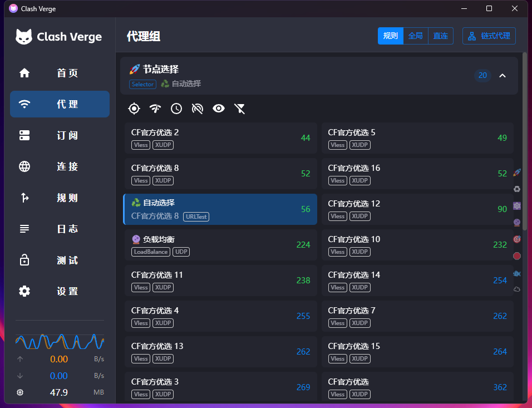Click the traffic graph in sidebar
Screen dimensions: 532x408
[x=60, y=341]
